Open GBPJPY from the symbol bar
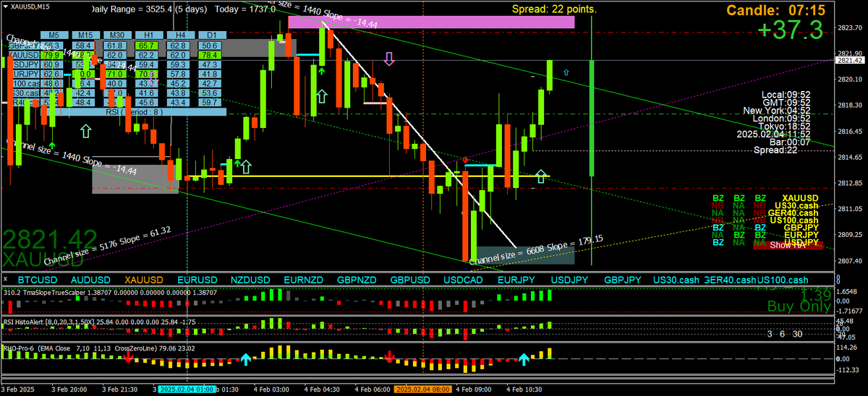 (x=623, y=280)
